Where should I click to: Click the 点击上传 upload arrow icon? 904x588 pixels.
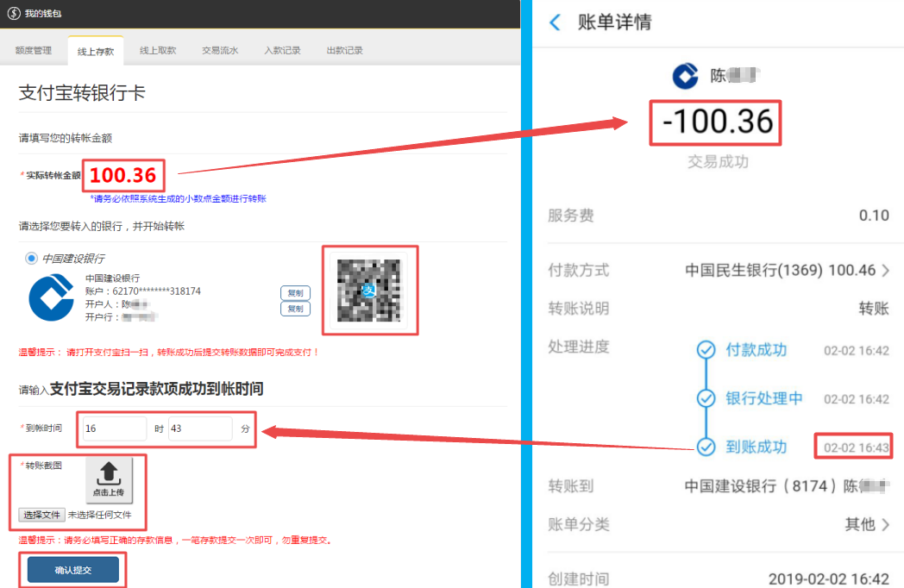(x=109, y=473)
